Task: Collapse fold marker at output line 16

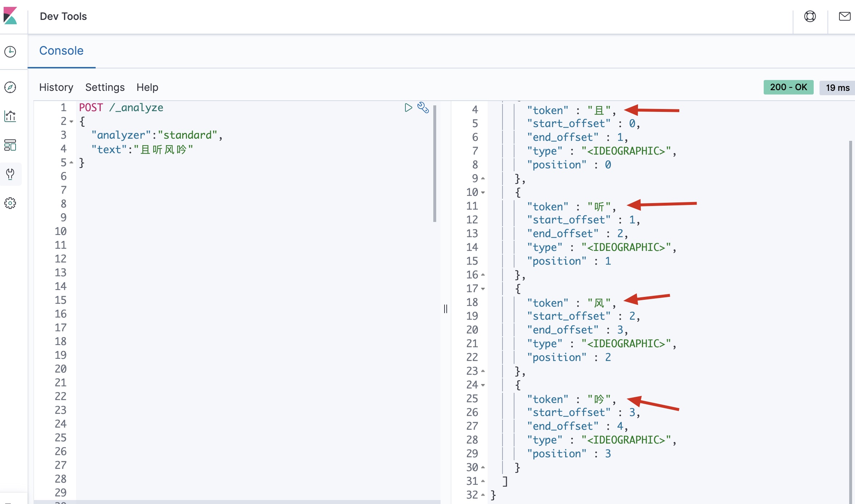Action: click(x=483, y=275)
